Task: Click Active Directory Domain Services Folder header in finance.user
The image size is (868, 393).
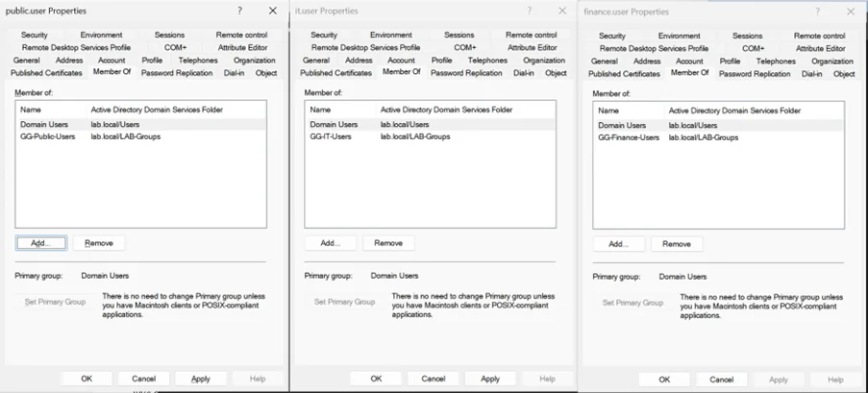Action: tap(734, 111)
